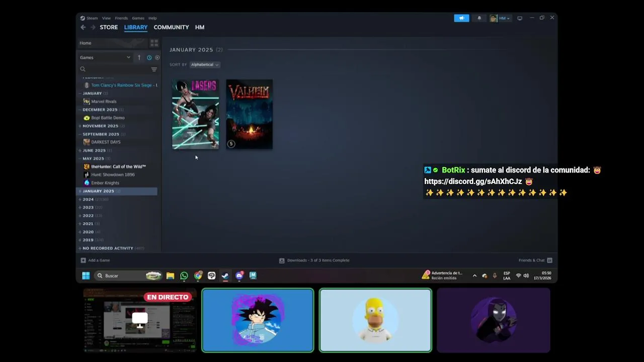This screenshot has height=362, width=644.
Task: Click the Marvel Rivals game icon
Action: pyautogui.click(x=87, y=102)
